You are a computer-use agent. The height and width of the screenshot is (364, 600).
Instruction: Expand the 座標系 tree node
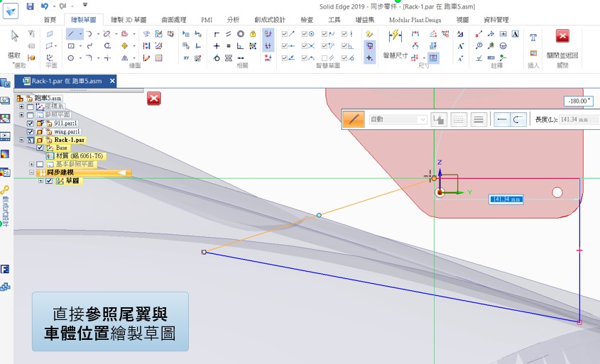pos(21,106)
